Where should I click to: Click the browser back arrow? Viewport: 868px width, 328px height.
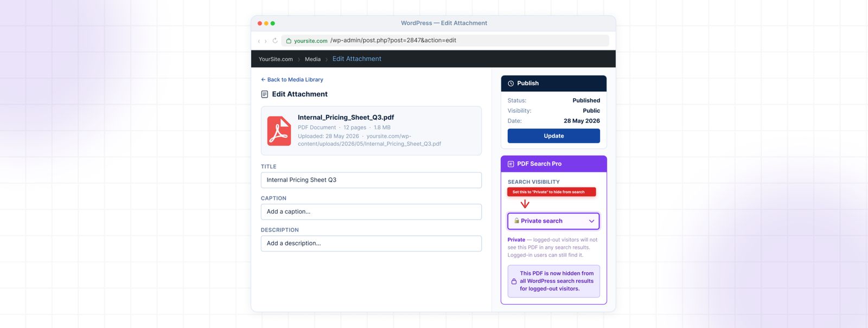coord(259,41)
